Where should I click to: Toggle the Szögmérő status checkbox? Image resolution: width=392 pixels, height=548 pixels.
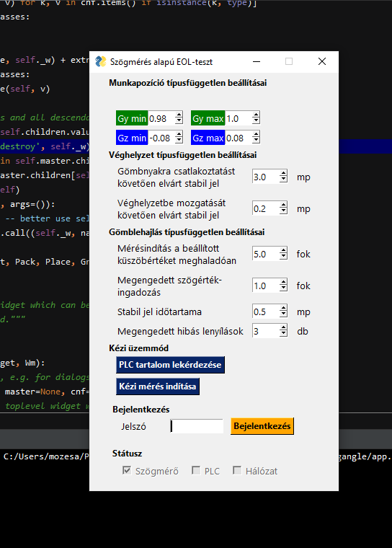click(x=127, y=470)
